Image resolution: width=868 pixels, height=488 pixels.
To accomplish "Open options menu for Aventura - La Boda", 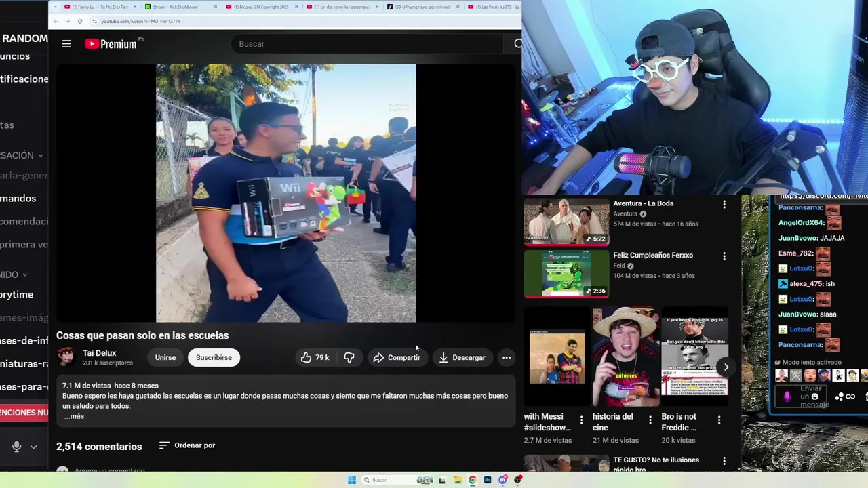I will tap(724, 204).
